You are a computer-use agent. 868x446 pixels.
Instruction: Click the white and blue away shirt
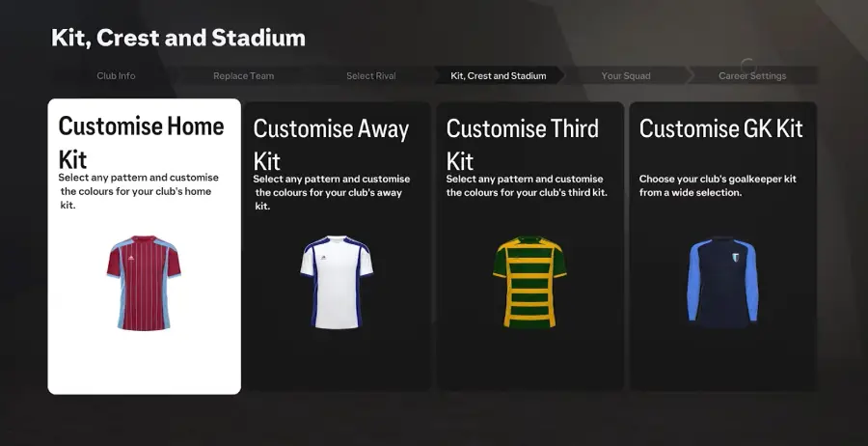point(336,282)
